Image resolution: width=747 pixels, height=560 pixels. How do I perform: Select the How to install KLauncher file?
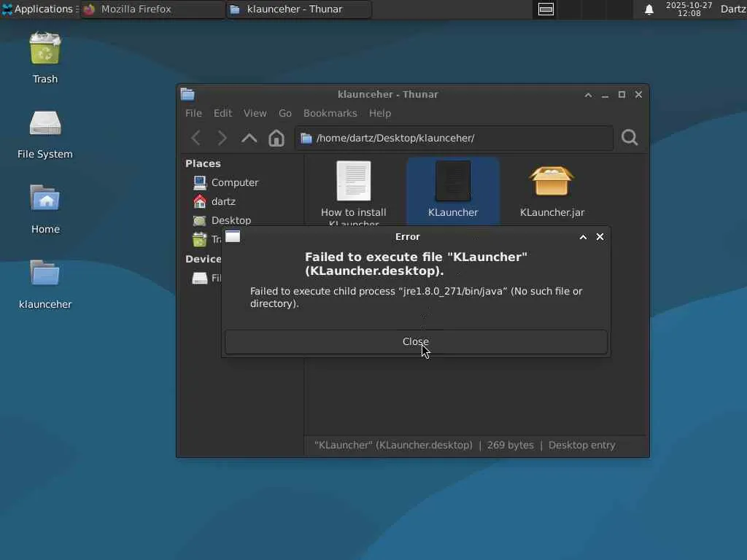click(x=354, y=192)
